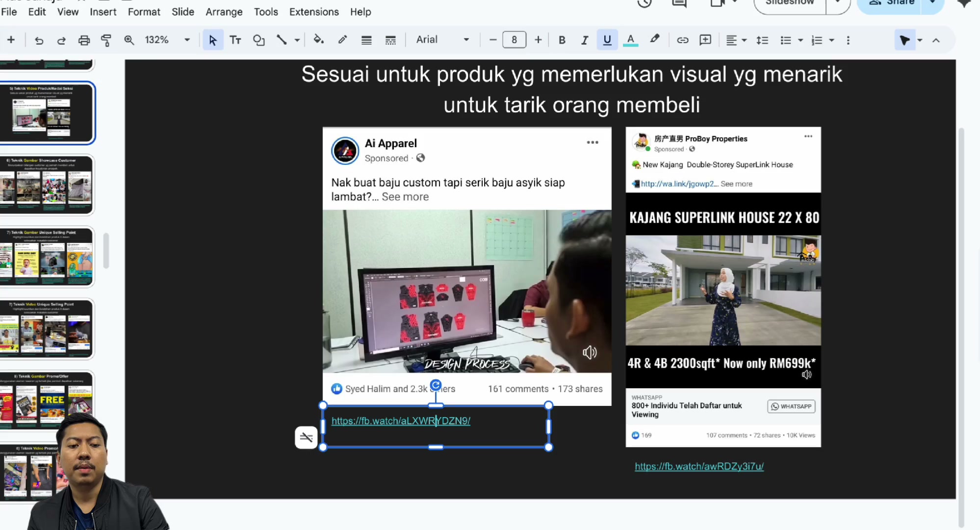Open the Format menu
The height and width of the screenshot is (530, 980).
pos(144,12)
